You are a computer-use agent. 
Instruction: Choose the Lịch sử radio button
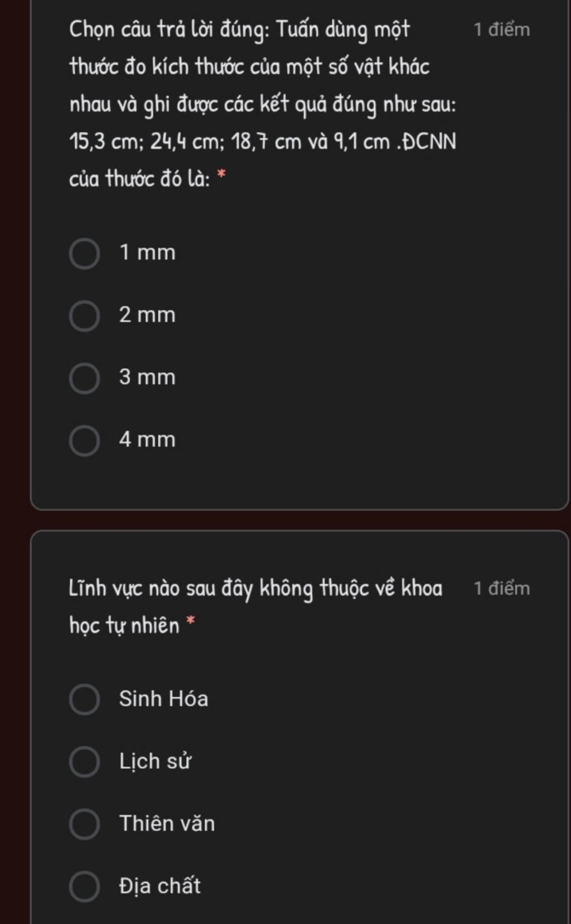pyautogui.click(x=84, y=762)
